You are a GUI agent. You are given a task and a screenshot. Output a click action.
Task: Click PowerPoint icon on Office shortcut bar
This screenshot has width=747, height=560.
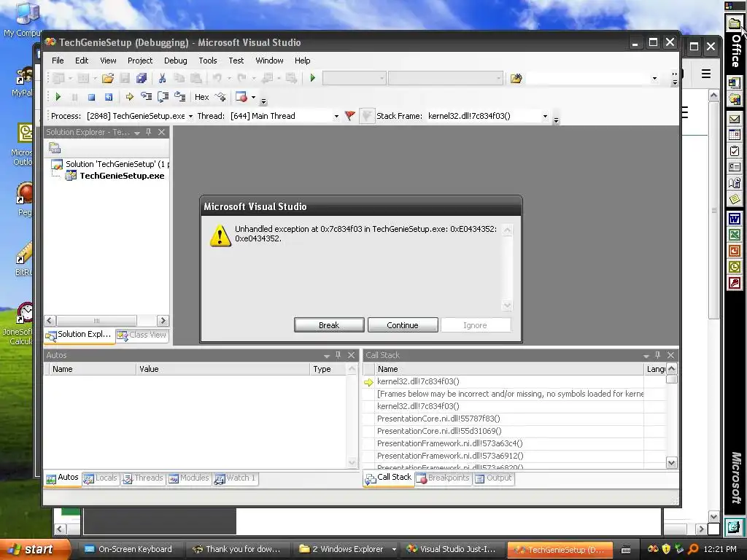pos(735,251)
